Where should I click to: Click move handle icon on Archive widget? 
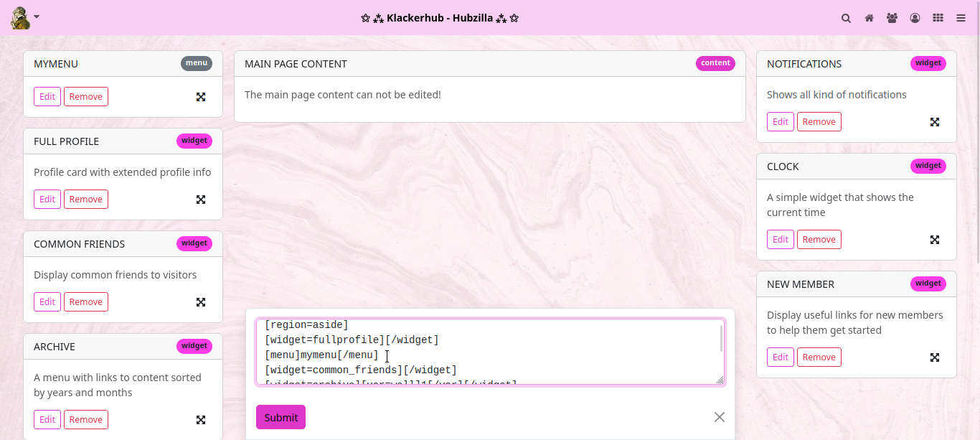201,420
